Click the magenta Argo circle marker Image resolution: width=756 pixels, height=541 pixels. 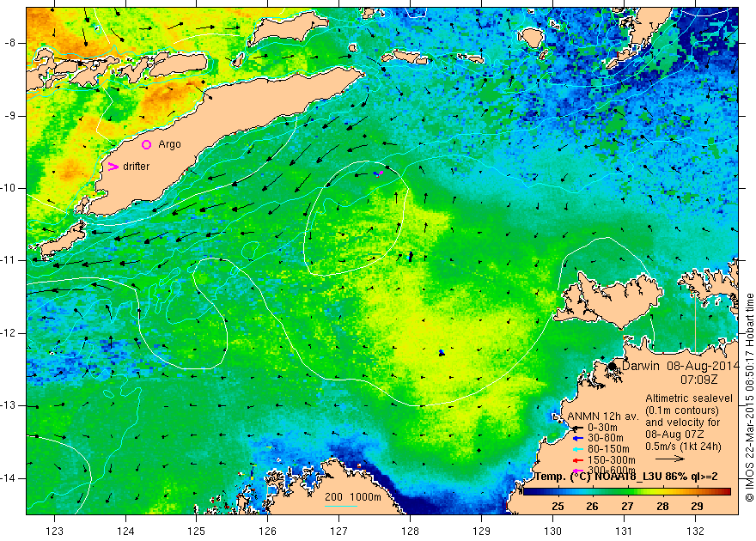click(147, 144)
